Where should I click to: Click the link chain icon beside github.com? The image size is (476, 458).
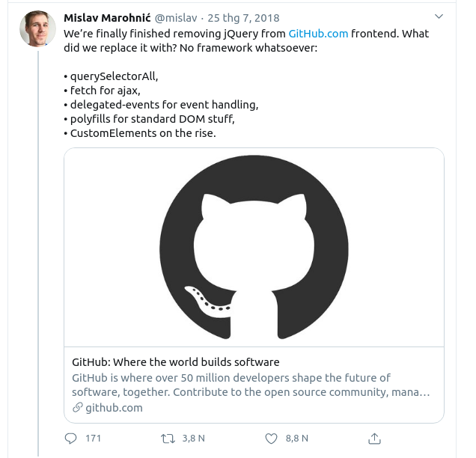pos(77,408)
